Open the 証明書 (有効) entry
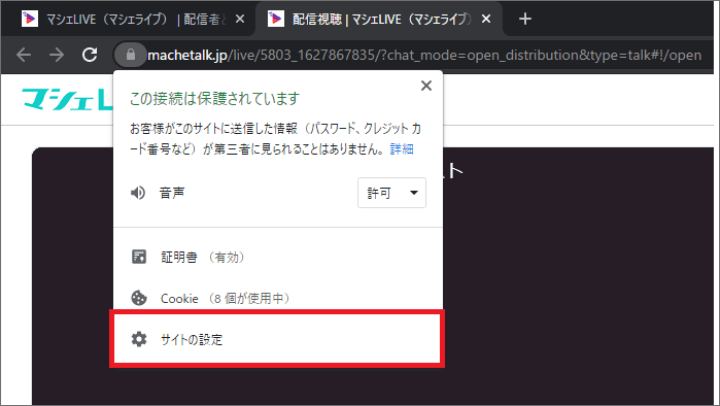The image size is (720, 406). click(x=278, y=257)
